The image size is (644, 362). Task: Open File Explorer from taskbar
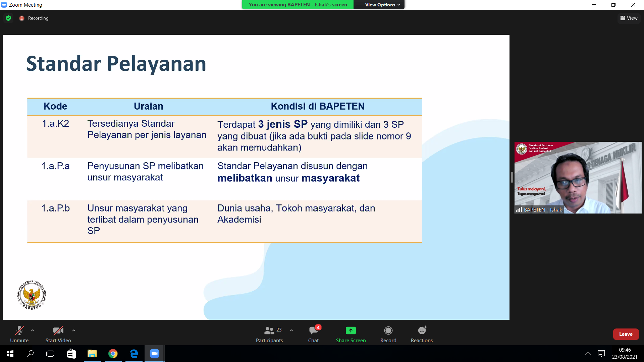92,354
